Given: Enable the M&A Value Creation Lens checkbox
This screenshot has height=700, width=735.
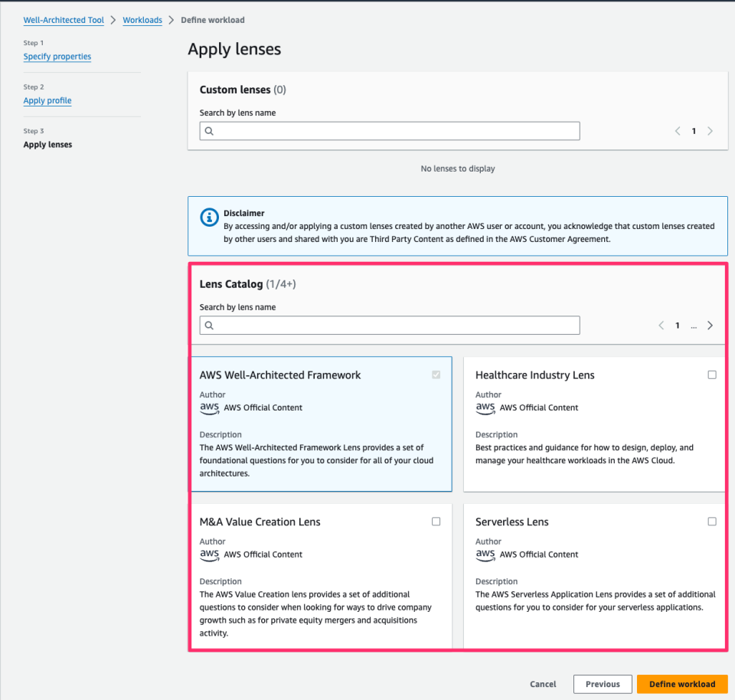Looking at the screenshot, I should tap(436, 521).
